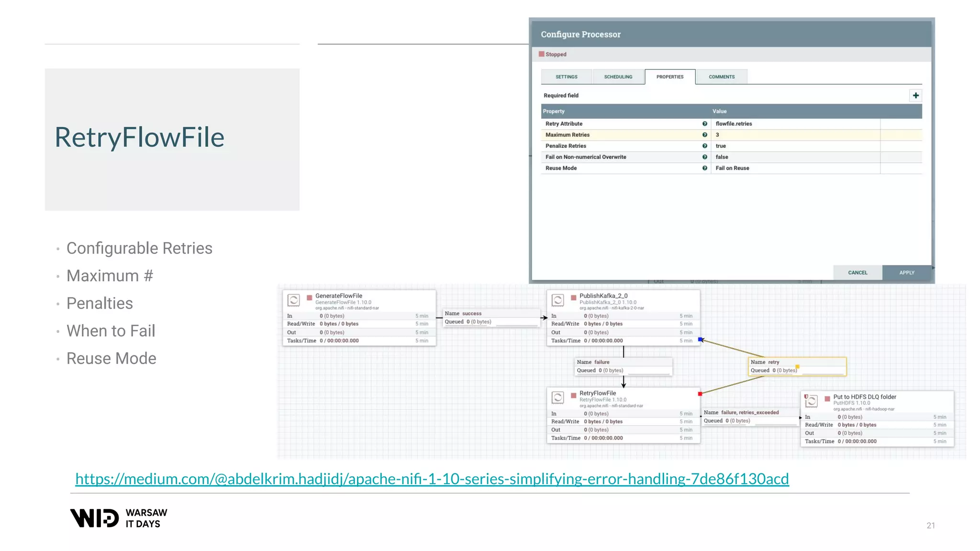The image size is (980, 551).
Task: Select the PROPERTIES tab
Action: pos(669,77)
